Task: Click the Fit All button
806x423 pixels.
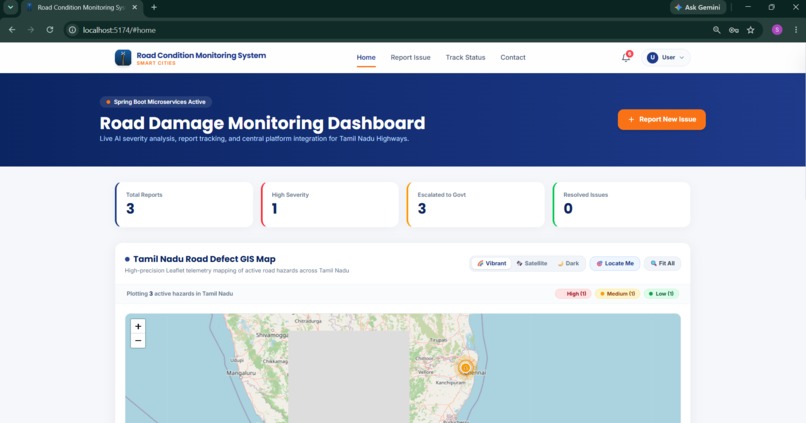Action: coord(662,263)
